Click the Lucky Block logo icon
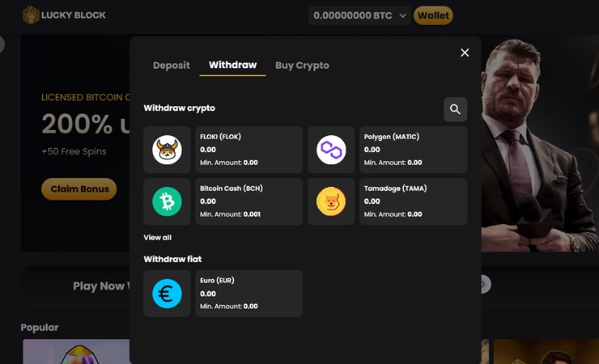The height and width of the screenshot is (364, 599). point(31,15)
